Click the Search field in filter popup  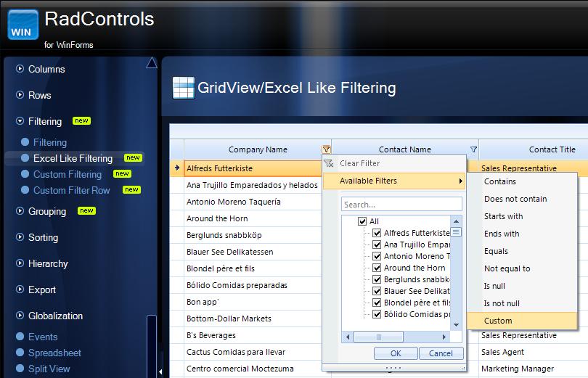401,205
